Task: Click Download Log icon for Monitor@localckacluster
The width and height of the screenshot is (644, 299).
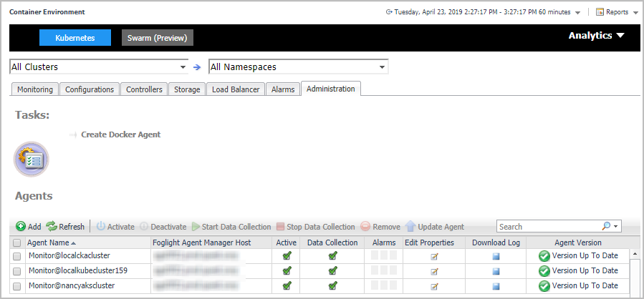Action: tap(496, 256)
